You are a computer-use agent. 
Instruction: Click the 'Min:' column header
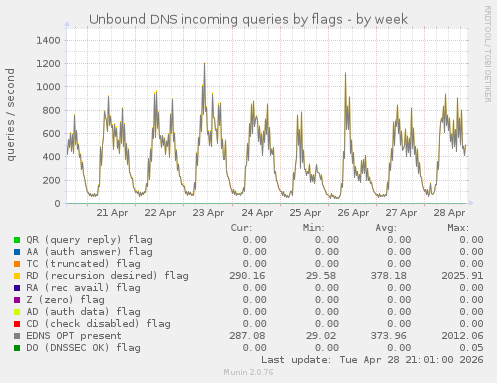coord(314,228)
